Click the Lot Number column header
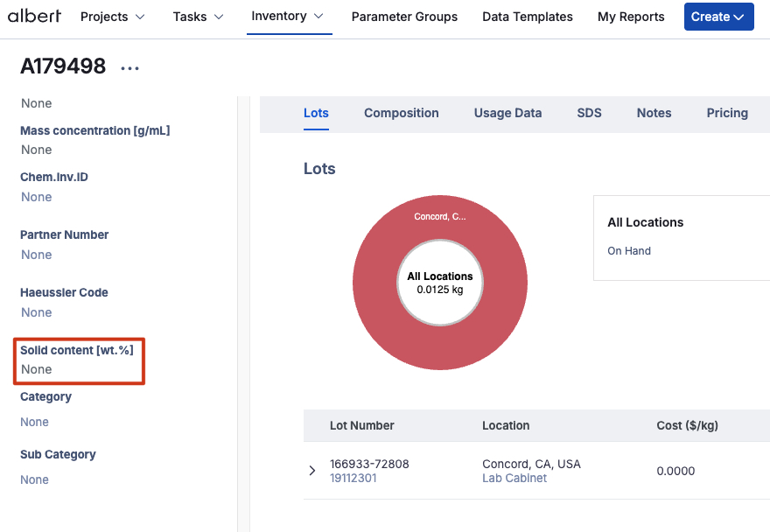The height and width of the screenshot is (532, 770). tap(361, 425)
